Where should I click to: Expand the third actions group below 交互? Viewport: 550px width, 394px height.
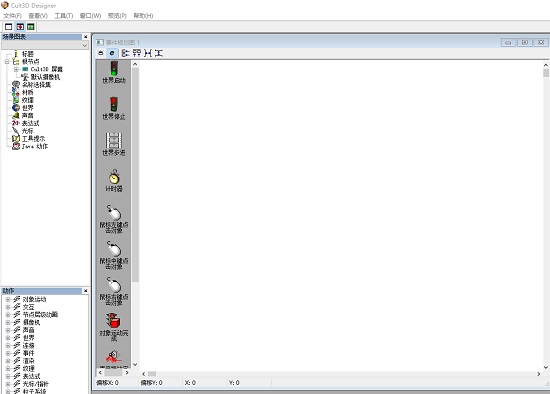point(8,315)
